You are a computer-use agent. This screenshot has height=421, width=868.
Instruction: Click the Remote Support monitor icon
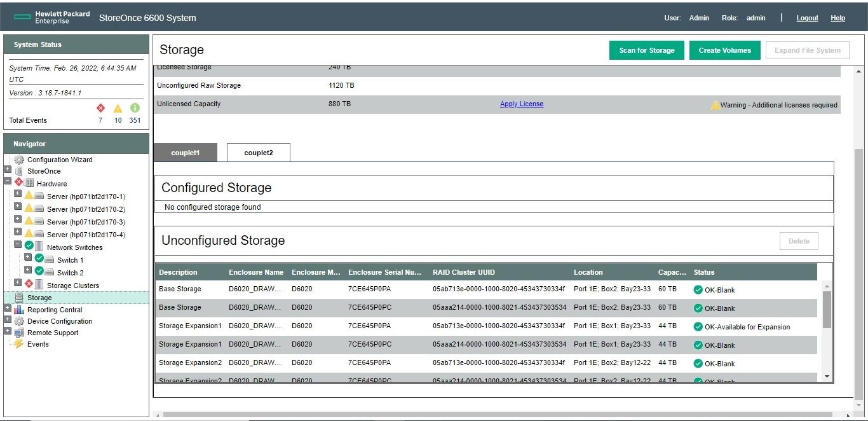tap(19, 333)
